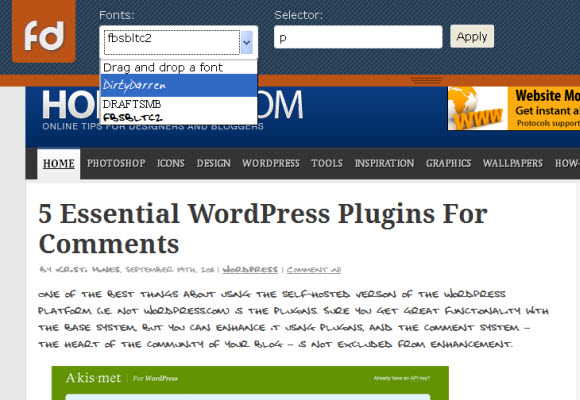Open the article title link

point(263,229)
